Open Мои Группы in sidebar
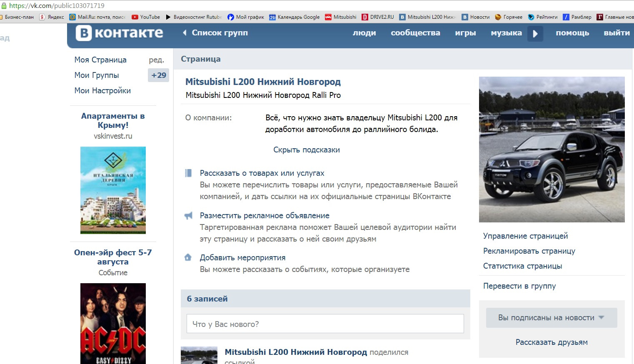 (x=97, y=75)
